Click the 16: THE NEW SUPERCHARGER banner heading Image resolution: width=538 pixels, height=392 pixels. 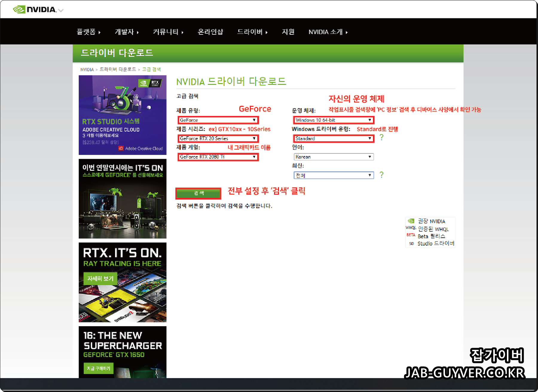coord(123,340)
